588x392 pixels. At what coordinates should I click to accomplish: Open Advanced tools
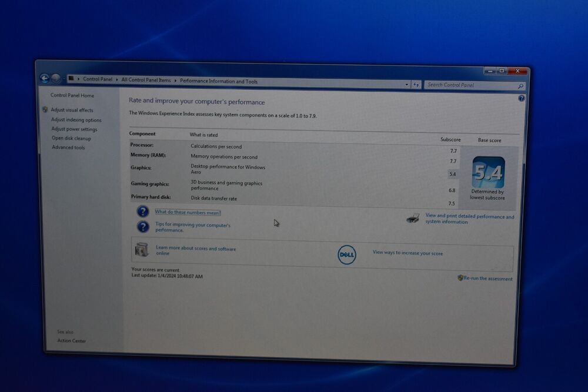coord(68,148)
